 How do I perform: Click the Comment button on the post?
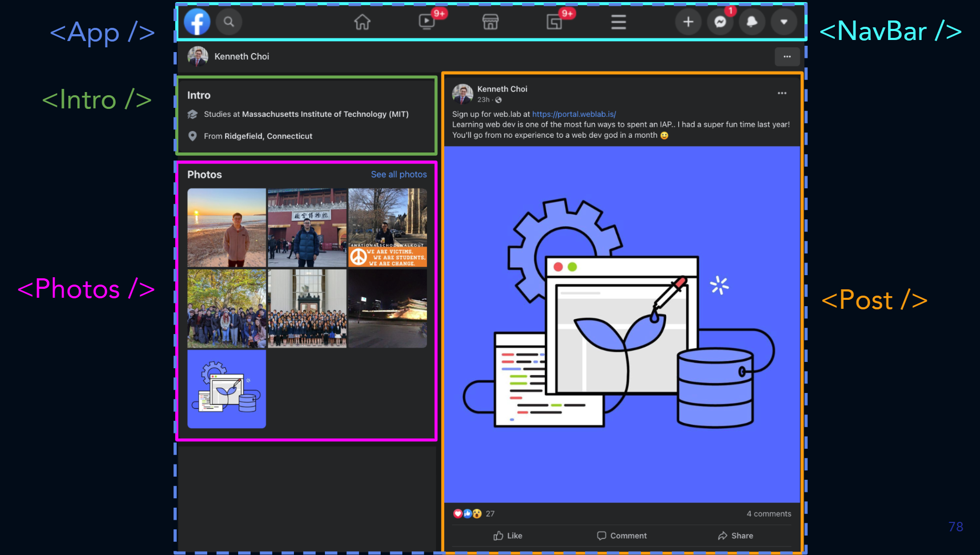pos(622,536)
